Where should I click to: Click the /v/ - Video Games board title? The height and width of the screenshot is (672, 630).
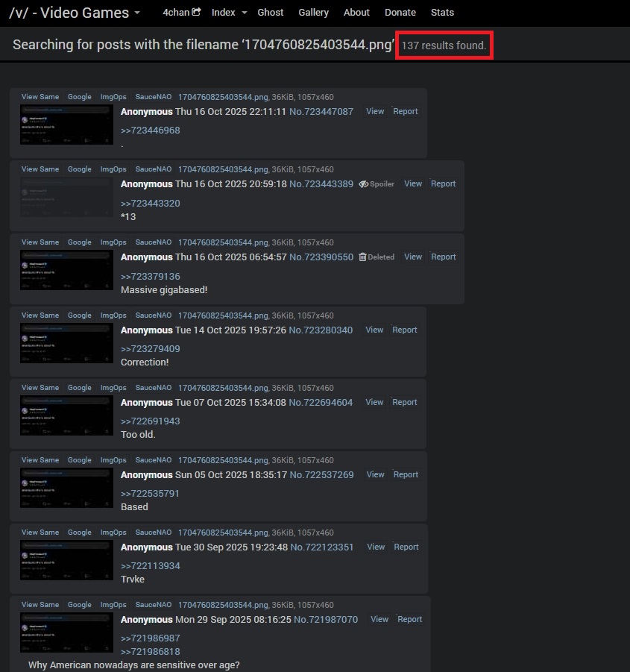(69, 13)
